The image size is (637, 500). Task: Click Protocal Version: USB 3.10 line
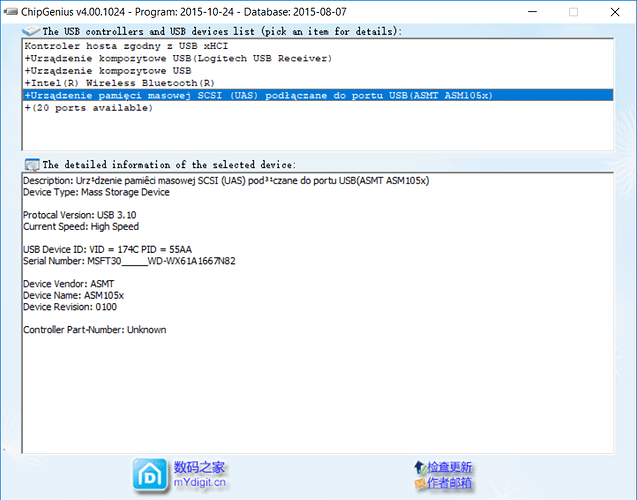pos(80,215)
